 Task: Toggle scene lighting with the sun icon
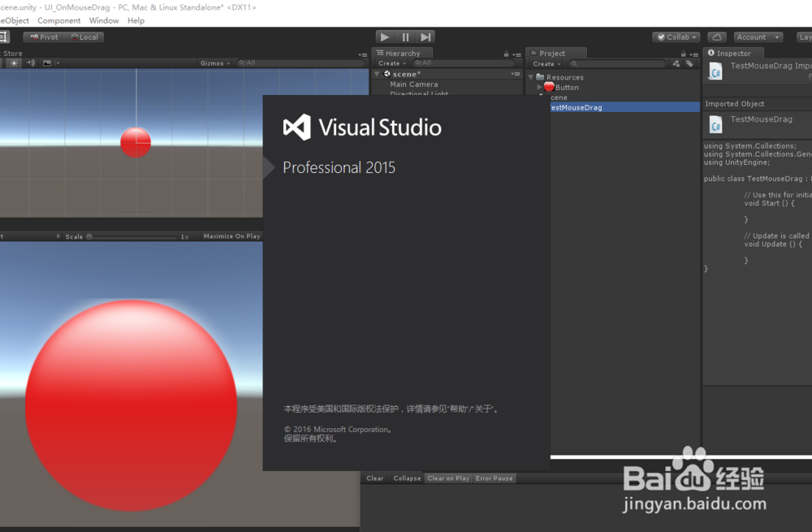click(x=14, y=63)
